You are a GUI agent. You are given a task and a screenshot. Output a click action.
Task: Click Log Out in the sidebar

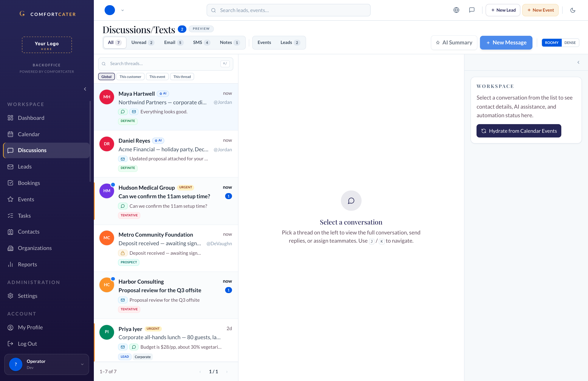(x=46, y=344)
